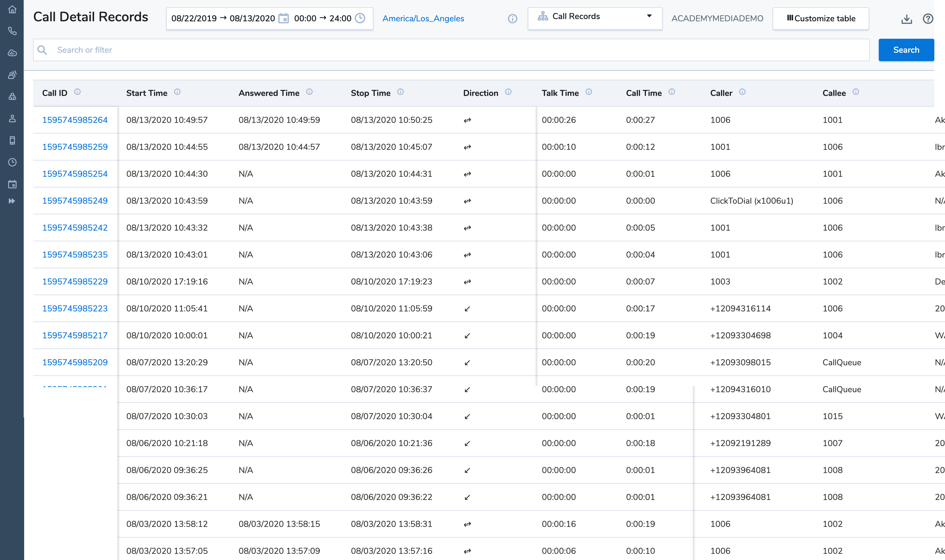Open call record 1595745985259
Viewport: 945px width, 560px height.
75,147
